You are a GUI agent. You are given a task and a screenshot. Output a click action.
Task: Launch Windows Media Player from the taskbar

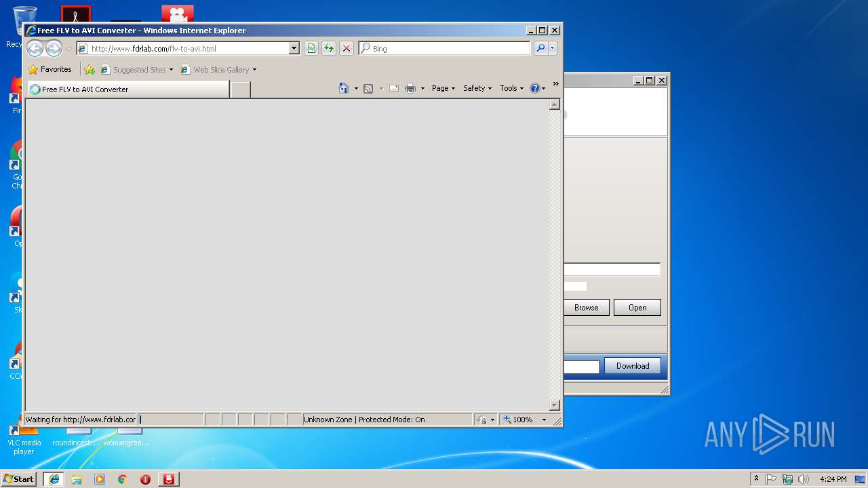[100, 479]
